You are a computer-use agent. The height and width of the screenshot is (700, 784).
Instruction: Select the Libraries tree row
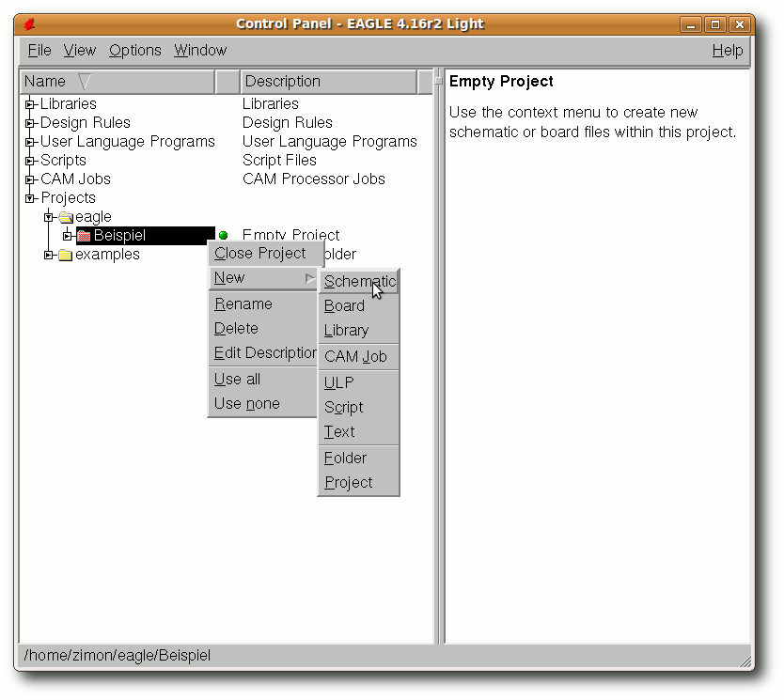click(x=68, y=104)
